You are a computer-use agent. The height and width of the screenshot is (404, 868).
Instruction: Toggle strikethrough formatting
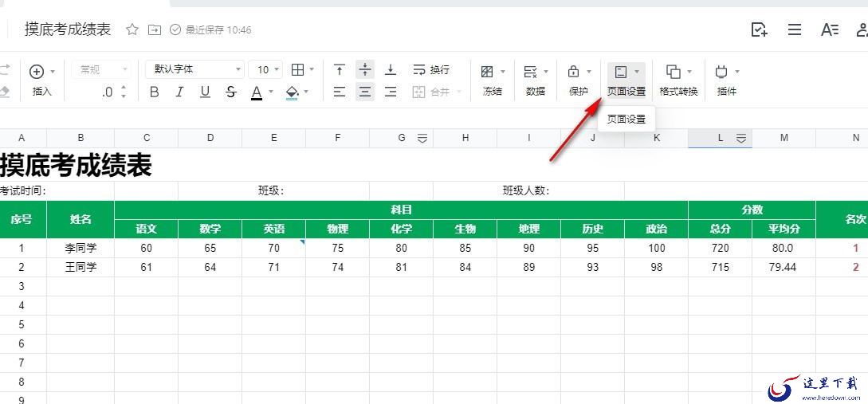231,92
